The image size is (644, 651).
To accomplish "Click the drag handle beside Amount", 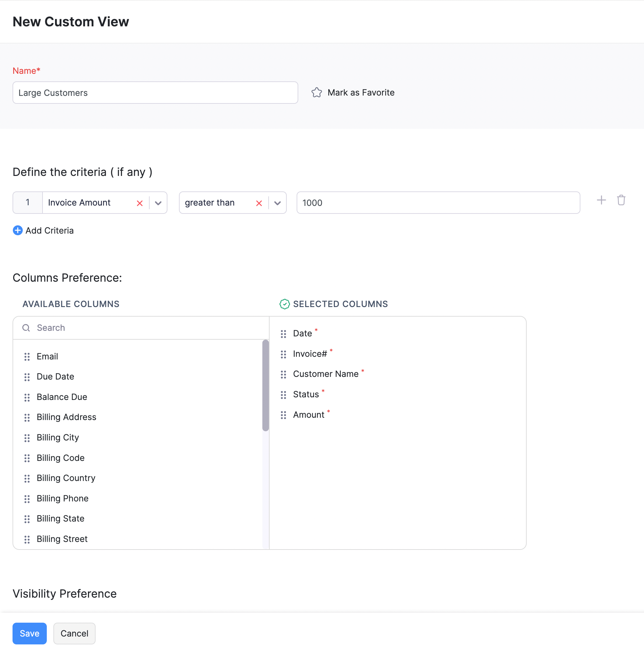I will (284, 415).
